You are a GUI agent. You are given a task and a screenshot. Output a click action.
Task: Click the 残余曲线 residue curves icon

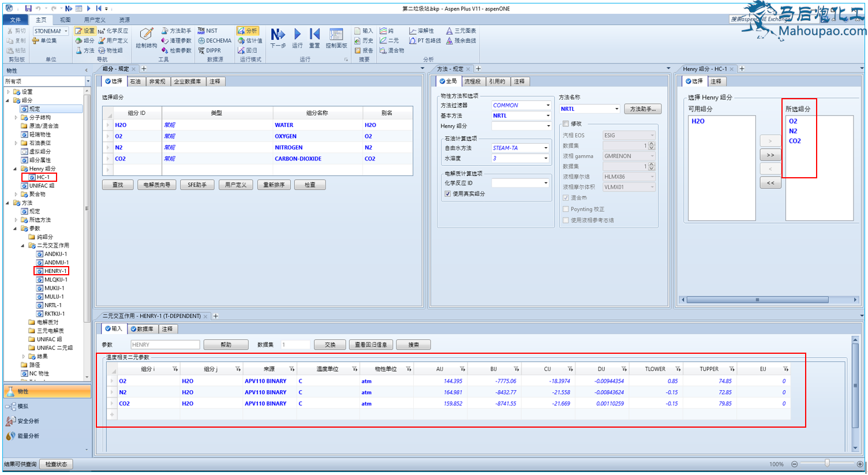click(461, 40)
